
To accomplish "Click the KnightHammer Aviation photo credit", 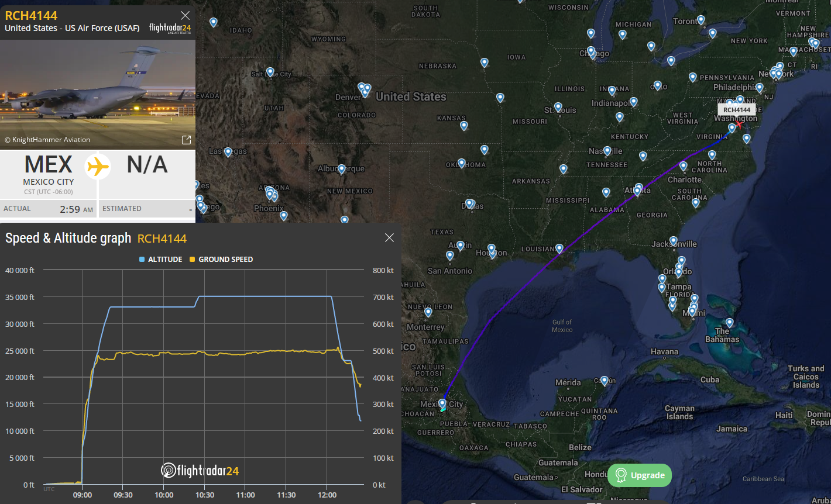I will (x=47, y=140).
